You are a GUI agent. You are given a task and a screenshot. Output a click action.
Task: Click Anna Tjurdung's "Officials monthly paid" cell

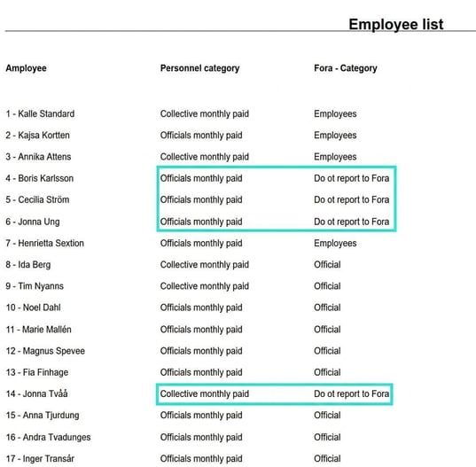(201, 416)
